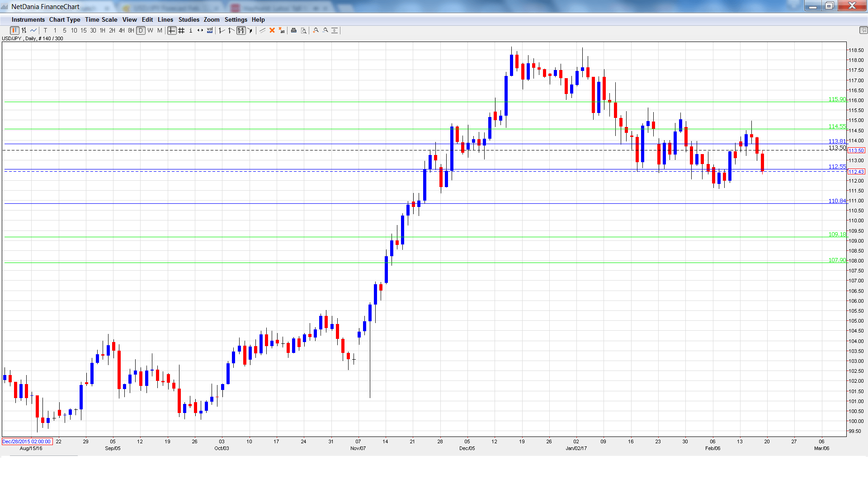
Task: Click the delete line red X icon
Action: tap(272, 30)
